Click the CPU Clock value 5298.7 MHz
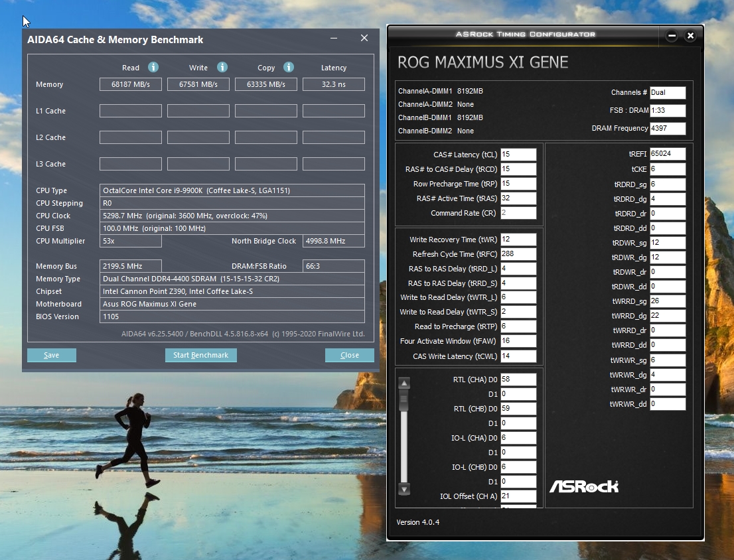Image resolution: width=734 pixels, height=560 pixels. coord(232,216)
